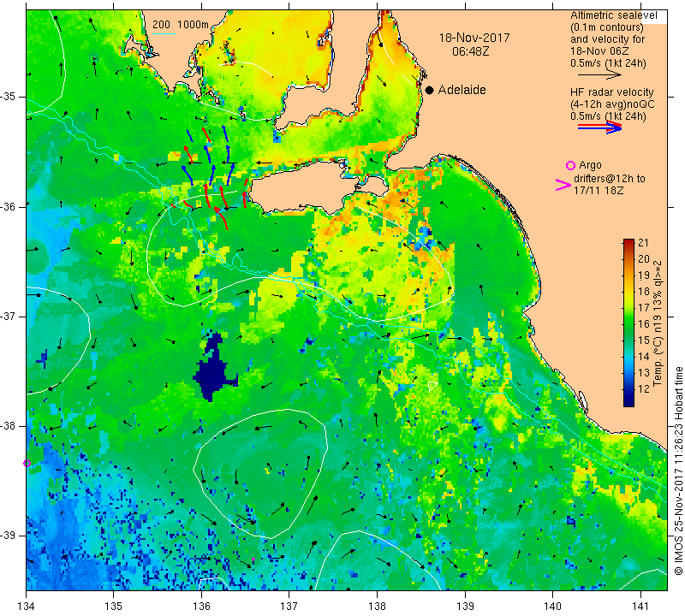Click the 139 longitude axis label
Image resolution: width=685 pixels, height=616 pixels.
pos(465,606)
